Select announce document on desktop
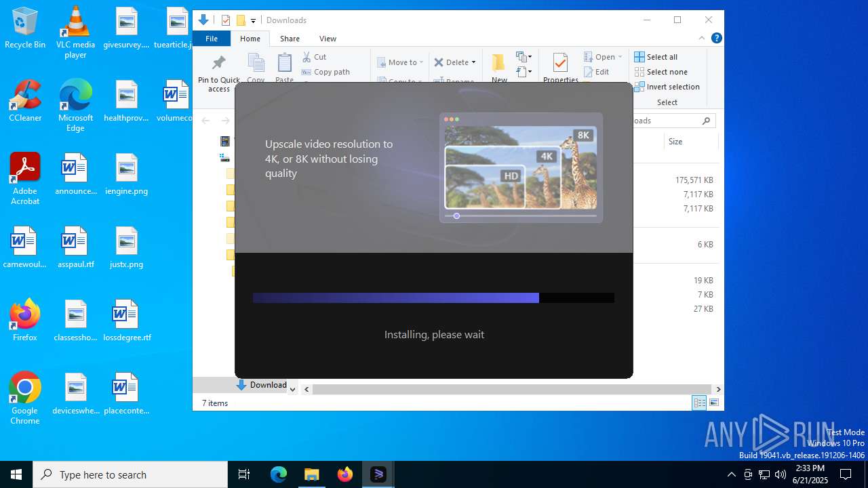Viewport: 868px width, 488px height. [75, 174]
